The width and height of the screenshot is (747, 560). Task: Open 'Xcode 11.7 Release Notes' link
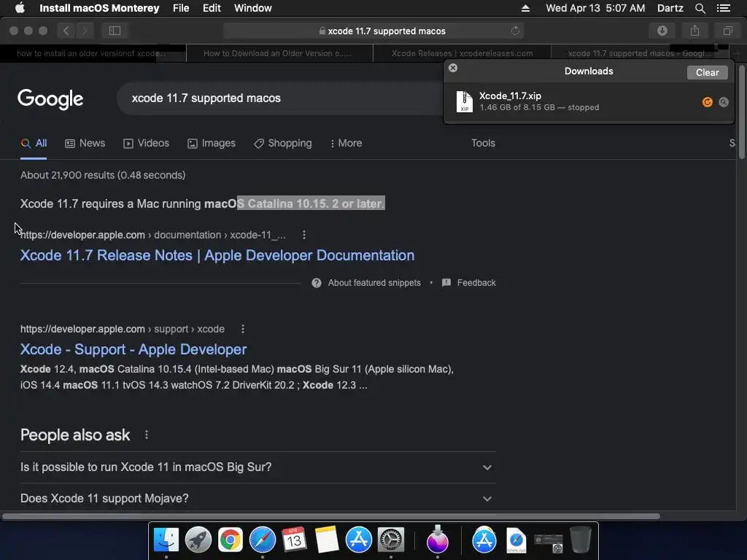tap(217, 255)
